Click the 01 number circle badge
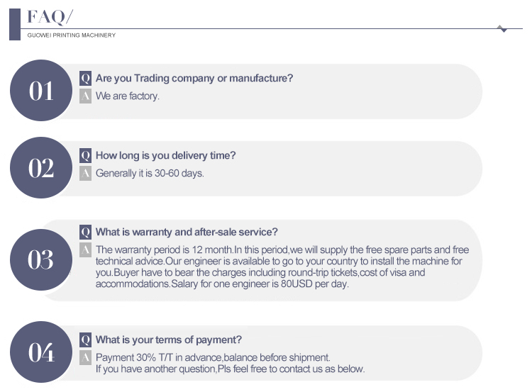This screenshot has height=392, width=532. pyautogui.click(x=41, y=91)
